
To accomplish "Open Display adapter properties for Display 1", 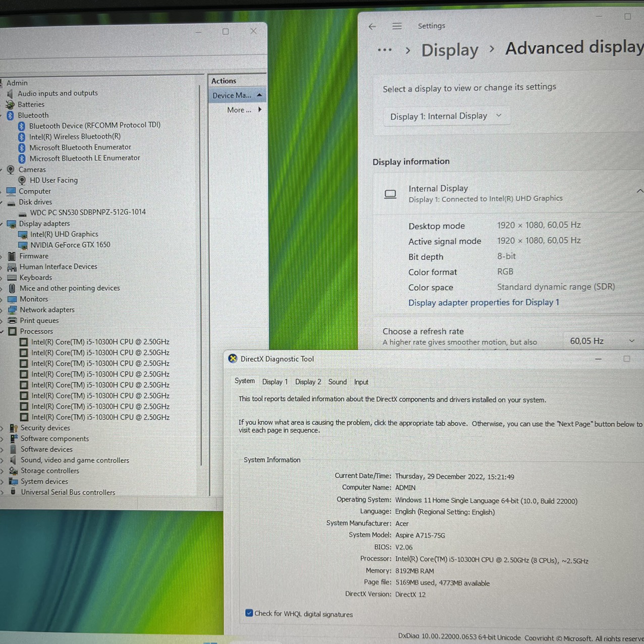I will point(484,302).
